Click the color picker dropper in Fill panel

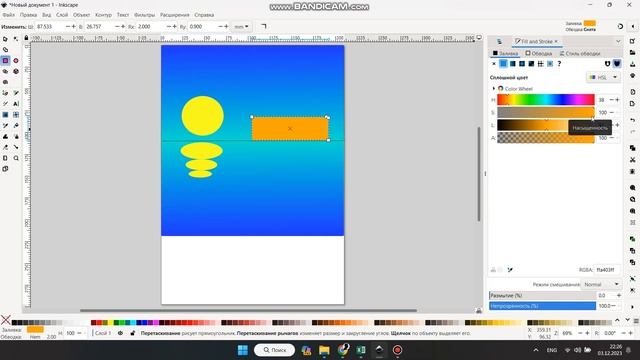tap(510, 270)
